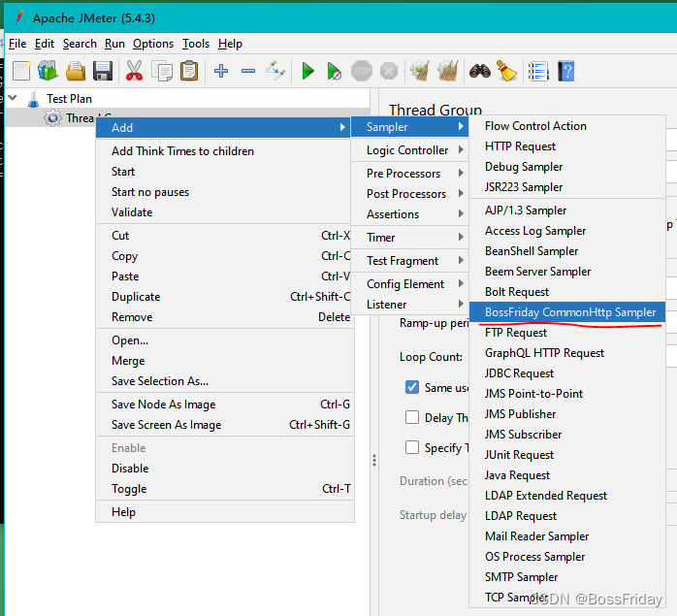Click Duplicate in context menu
This screenshot has height=616, width=677.
click(223, 296)
